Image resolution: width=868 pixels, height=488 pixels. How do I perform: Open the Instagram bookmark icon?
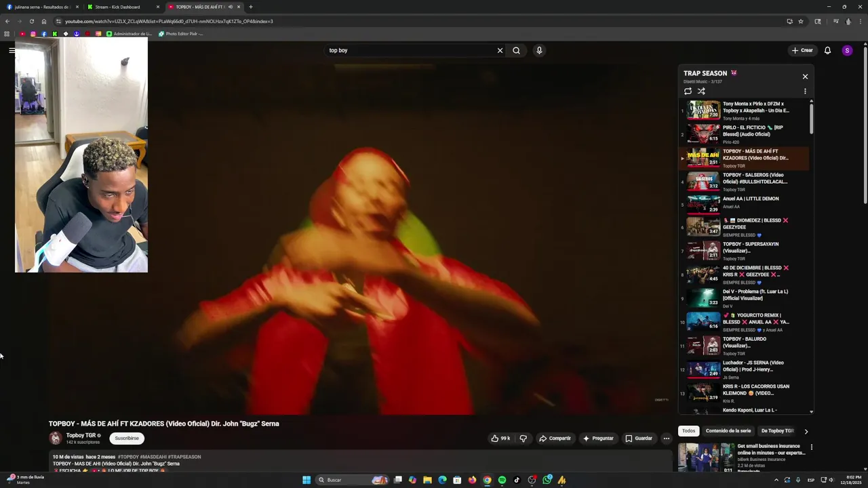(x=33, y=33)
